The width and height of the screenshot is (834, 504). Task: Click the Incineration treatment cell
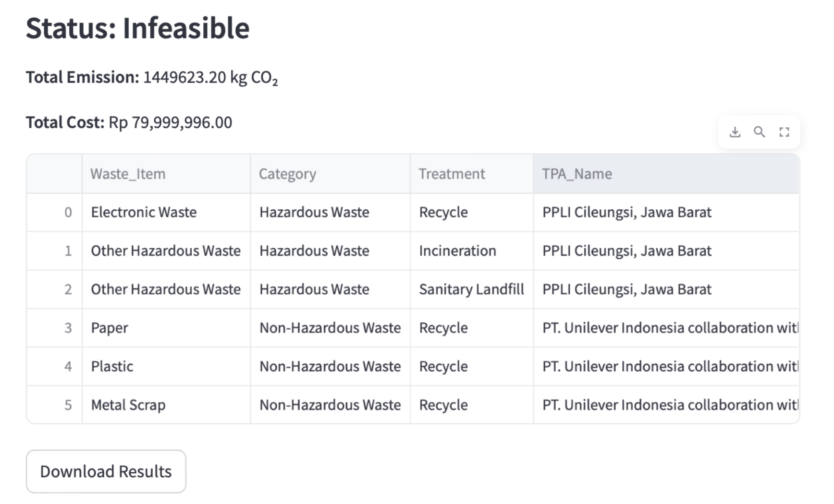pyautogui.click(x=471, y=251)
